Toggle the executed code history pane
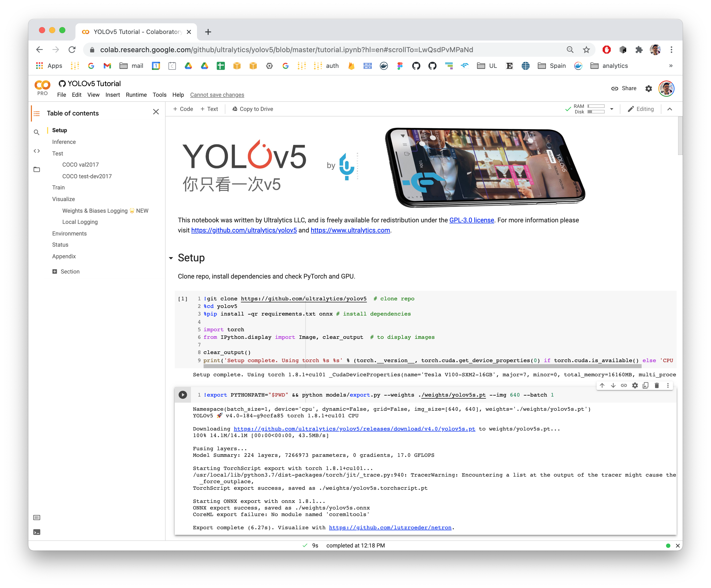The height and width of the screenshot is (588, 711). point(36,517)
